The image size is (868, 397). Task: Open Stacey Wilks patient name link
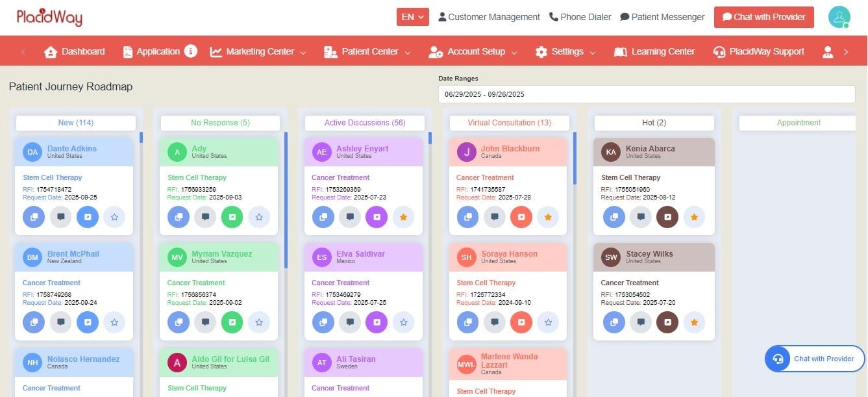[649, 254]
